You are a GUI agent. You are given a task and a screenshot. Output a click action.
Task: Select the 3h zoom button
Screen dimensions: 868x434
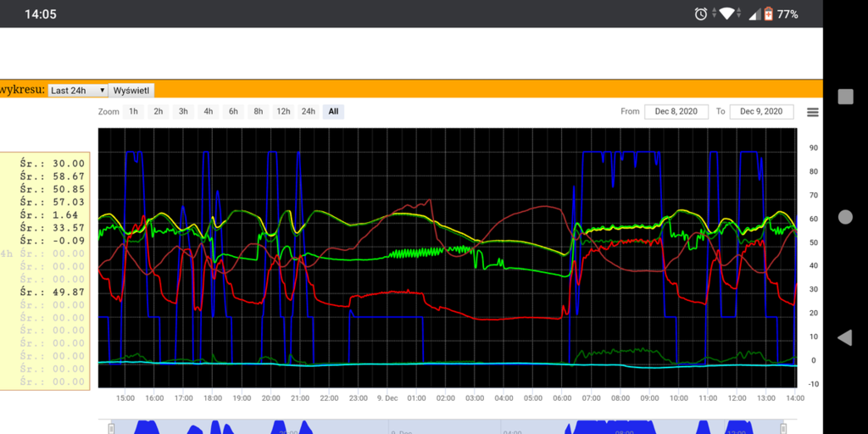tap(183, 112)
